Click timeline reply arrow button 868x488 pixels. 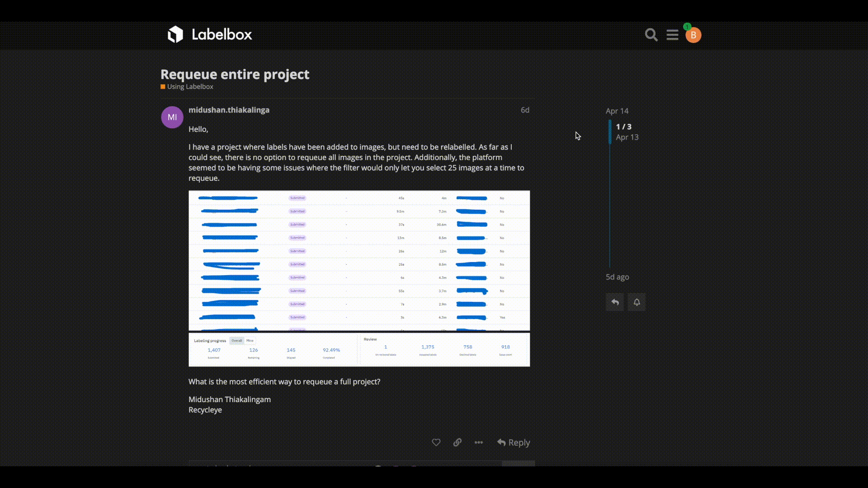point(615,302)
